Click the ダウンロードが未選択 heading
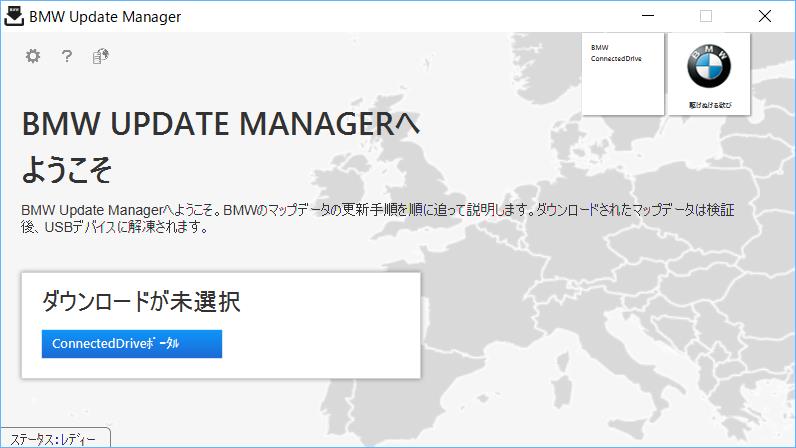The height and width of the screenshot is (448, 796). (141, 301)
